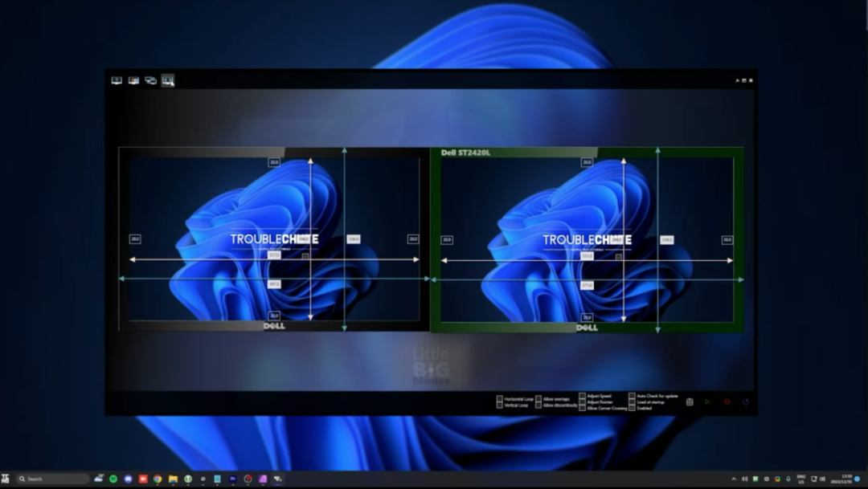
Task: Open Premiere Pro from the taskbar
Action: coord(232,479)
